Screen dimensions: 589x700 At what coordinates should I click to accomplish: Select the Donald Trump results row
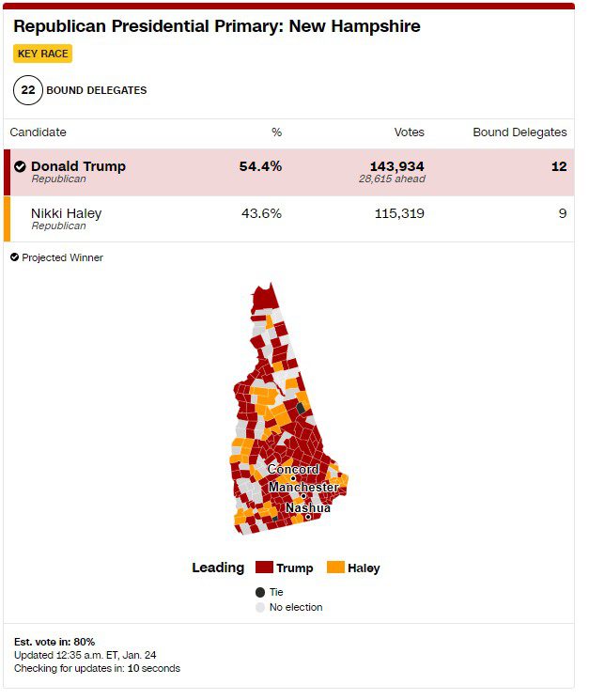pyautogui.click(x=288, y=172)
